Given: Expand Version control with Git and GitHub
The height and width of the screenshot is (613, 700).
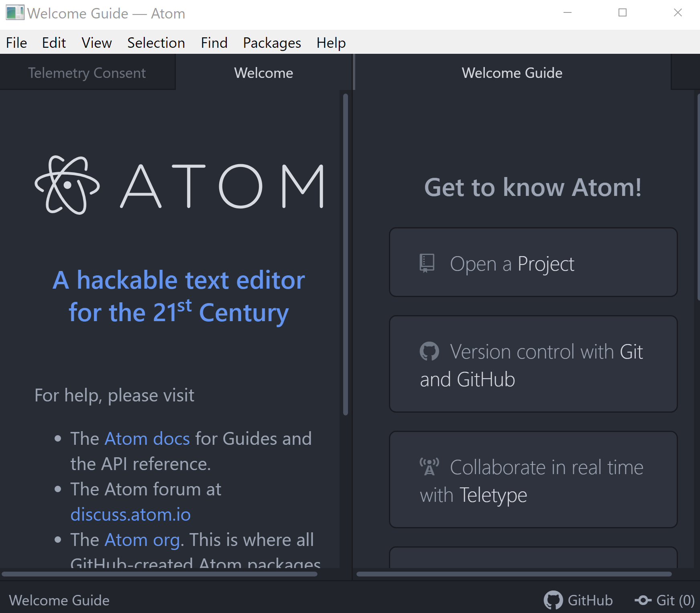Looking at the screenshot, I should pos(533,364).
